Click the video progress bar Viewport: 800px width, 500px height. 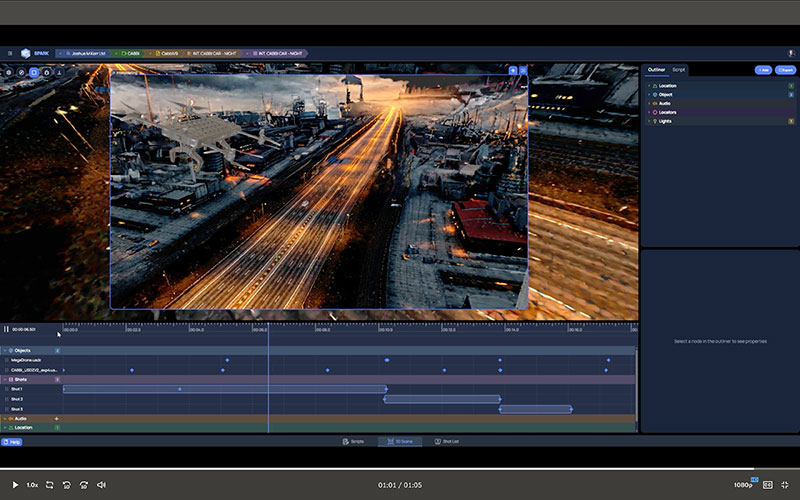point(400,468)
